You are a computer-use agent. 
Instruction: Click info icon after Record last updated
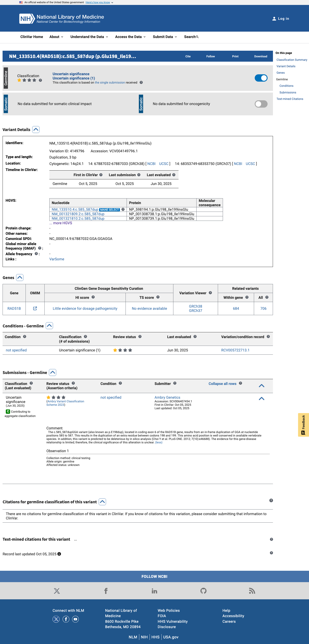(x=59, y=554)
